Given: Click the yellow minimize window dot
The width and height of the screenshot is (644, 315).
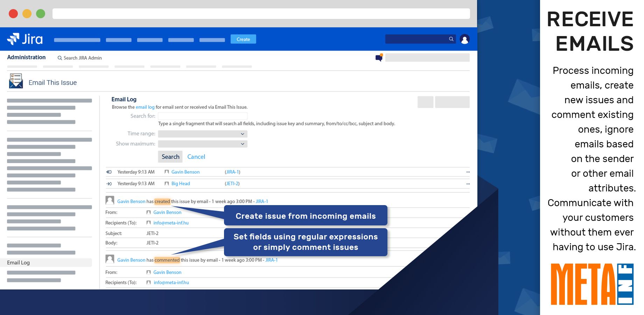Looking at the screenshot, I should tap(27, 14).
